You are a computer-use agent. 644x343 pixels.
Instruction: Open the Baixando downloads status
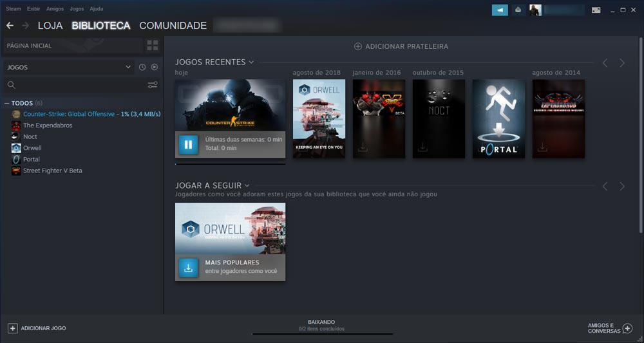tap(321, 326)
